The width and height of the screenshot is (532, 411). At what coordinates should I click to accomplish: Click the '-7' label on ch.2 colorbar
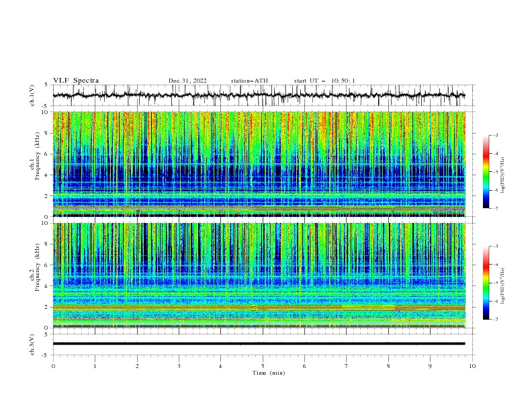pyautogui.click(x=495, y=320)
